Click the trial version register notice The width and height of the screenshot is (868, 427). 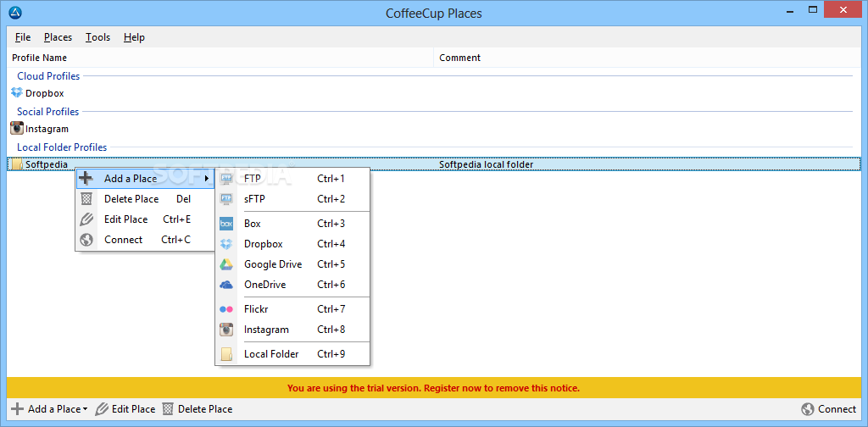pos(433,388)
